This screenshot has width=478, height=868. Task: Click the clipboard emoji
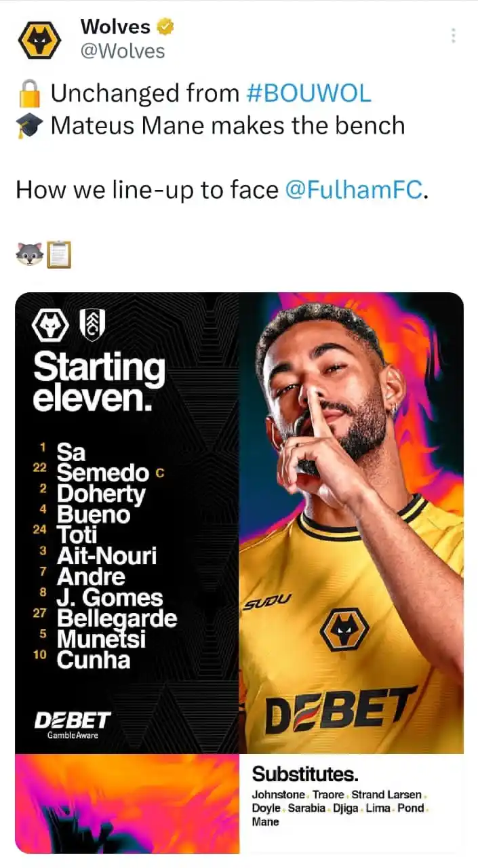pyautogui.click(x=59, y=254)
